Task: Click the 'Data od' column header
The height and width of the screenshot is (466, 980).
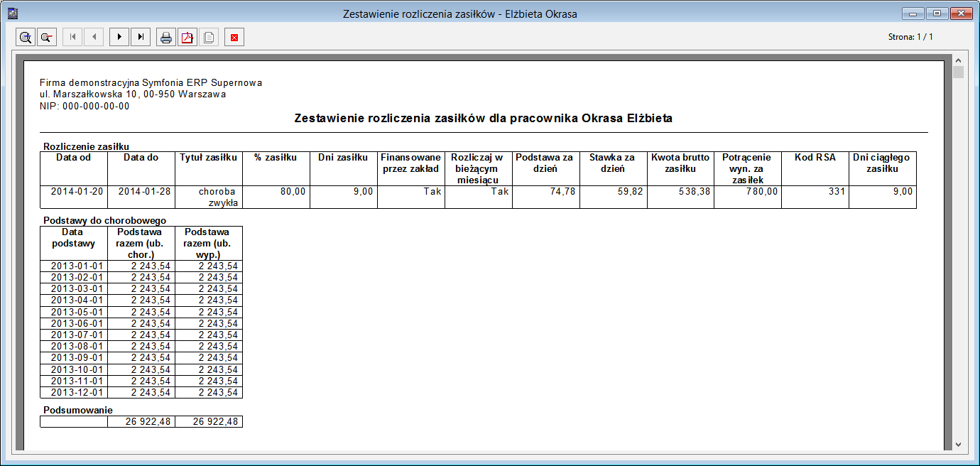Action: [74, 157]
